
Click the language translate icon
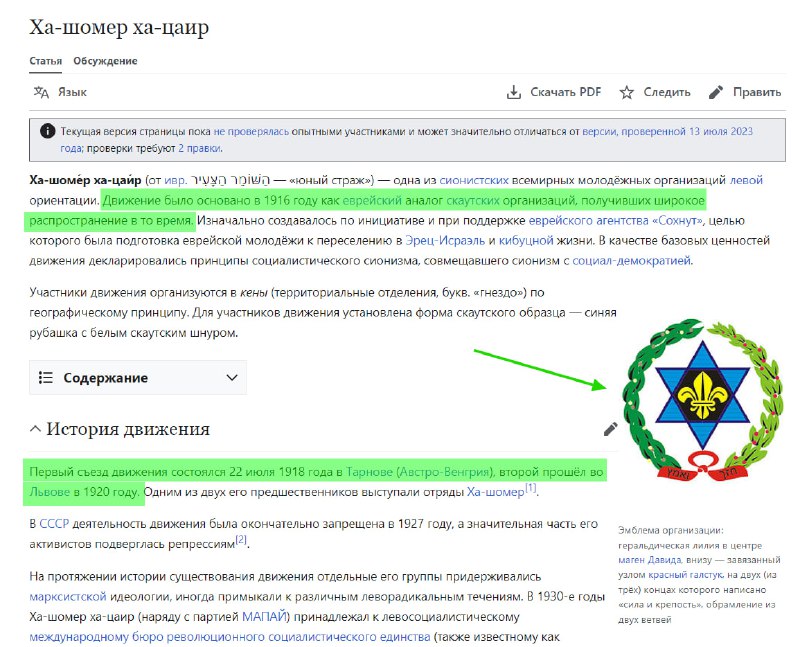coord(41,92)
